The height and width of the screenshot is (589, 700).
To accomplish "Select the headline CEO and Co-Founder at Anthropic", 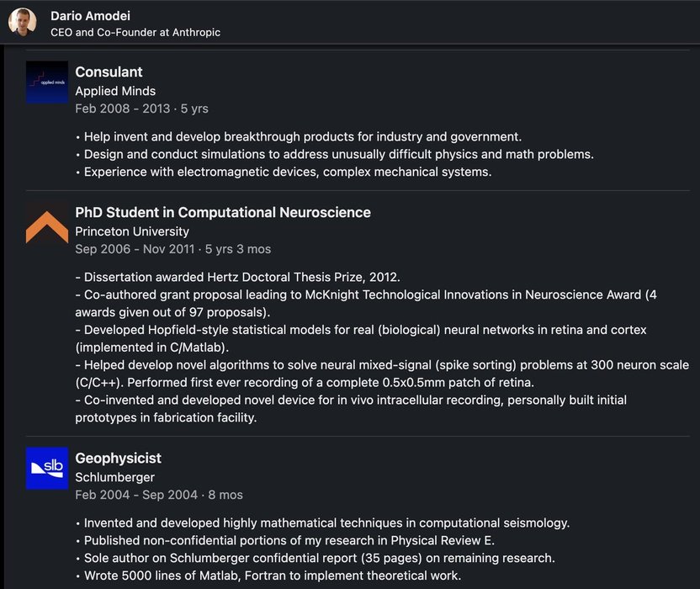I will (135, 32).
